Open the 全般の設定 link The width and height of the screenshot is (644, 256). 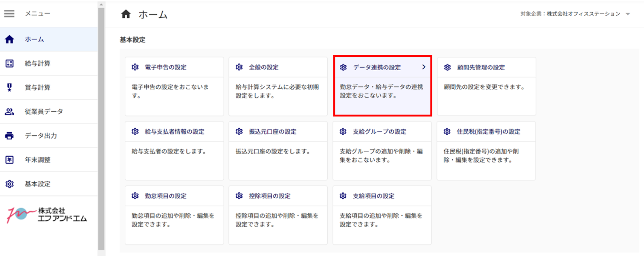(x=264, y=67)
